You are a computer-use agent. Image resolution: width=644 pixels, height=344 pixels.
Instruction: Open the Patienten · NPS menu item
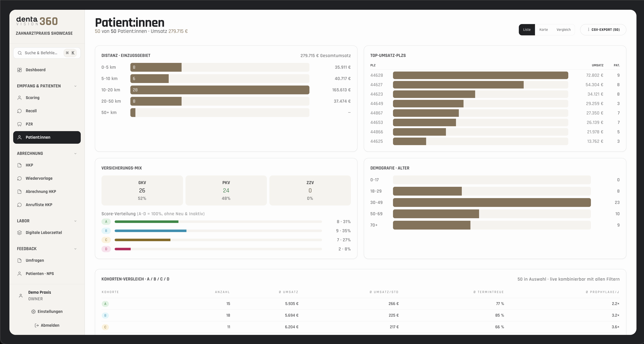point(47,273)
